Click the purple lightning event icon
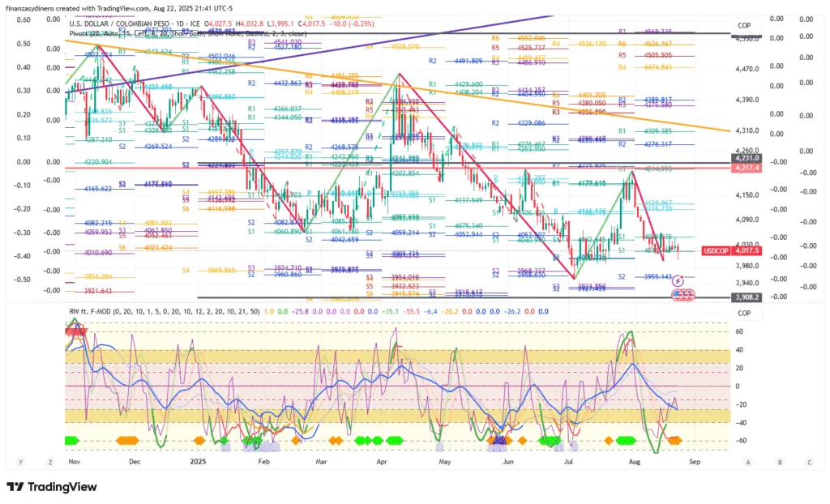 click(678, 281)
